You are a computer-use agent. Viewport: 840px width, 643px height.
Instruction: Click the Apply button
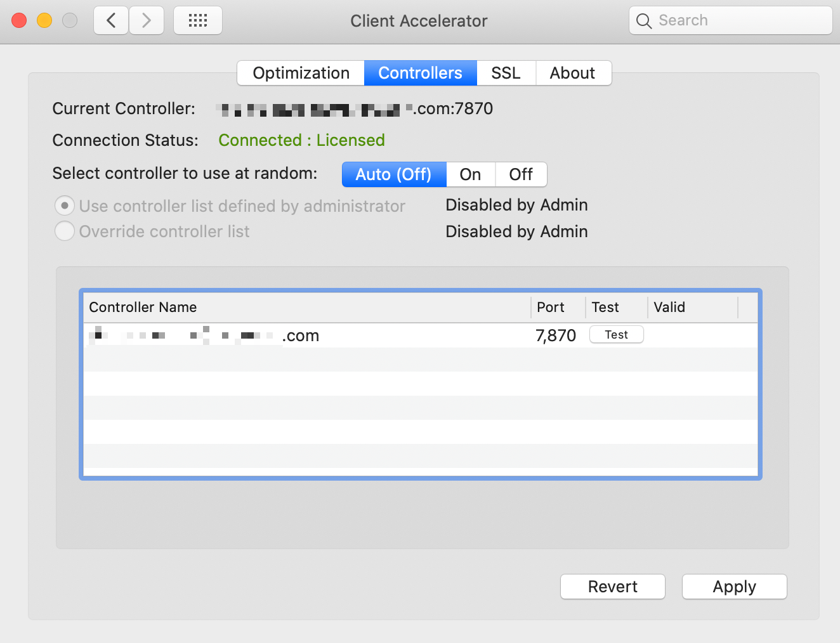(735, 587)
